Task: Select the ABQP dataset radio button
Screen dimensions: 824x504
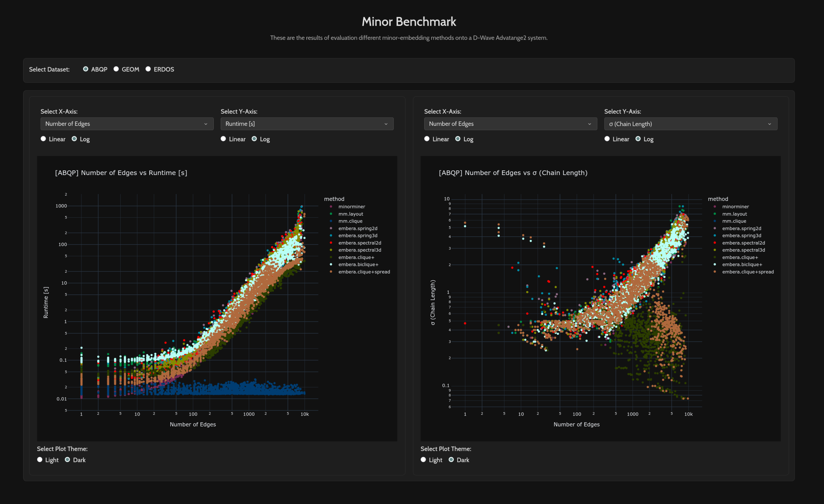Action: [x=86, y=69]
